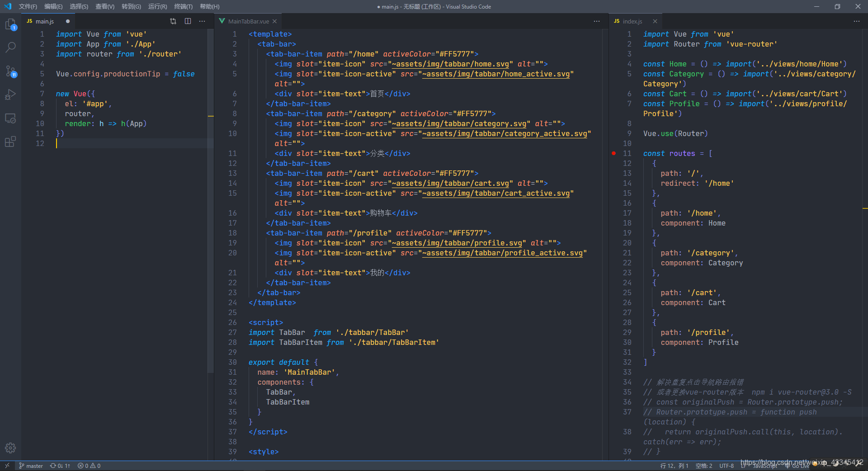
Task: Click the 购物车 item-text in MainTabBar.vue
Action: pos(381,213)
